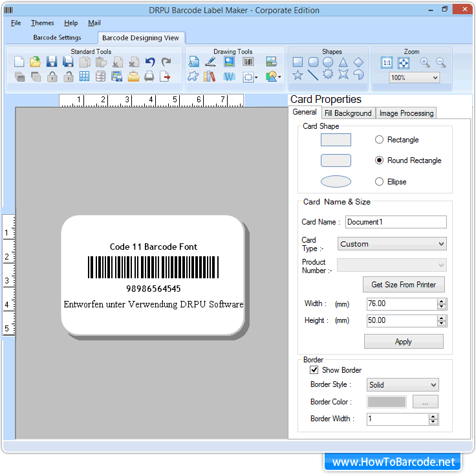Click the zoom out magnifier
The image size is (476, 475).
440,62
